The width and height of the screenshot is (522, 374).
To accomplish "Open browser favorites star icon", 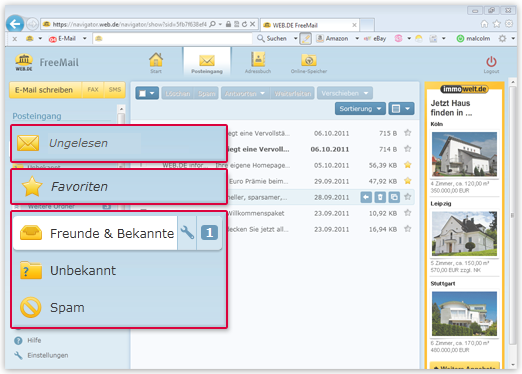I will 497,24.
